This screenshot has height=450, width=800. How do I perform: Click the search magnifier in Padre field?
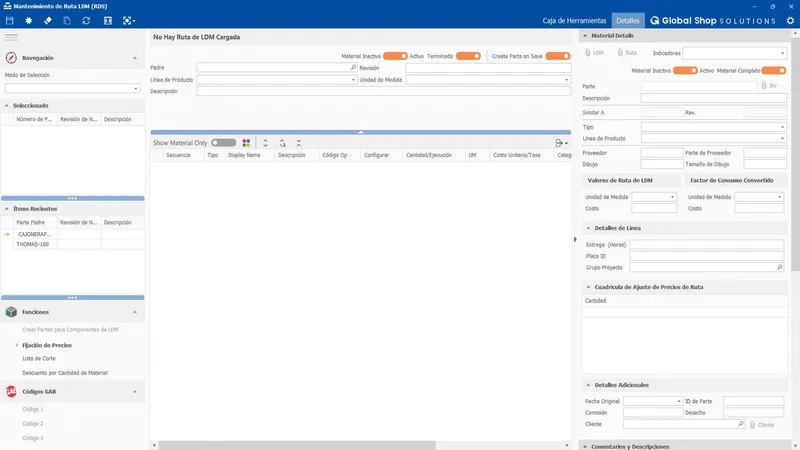click(x=353, y=67)
